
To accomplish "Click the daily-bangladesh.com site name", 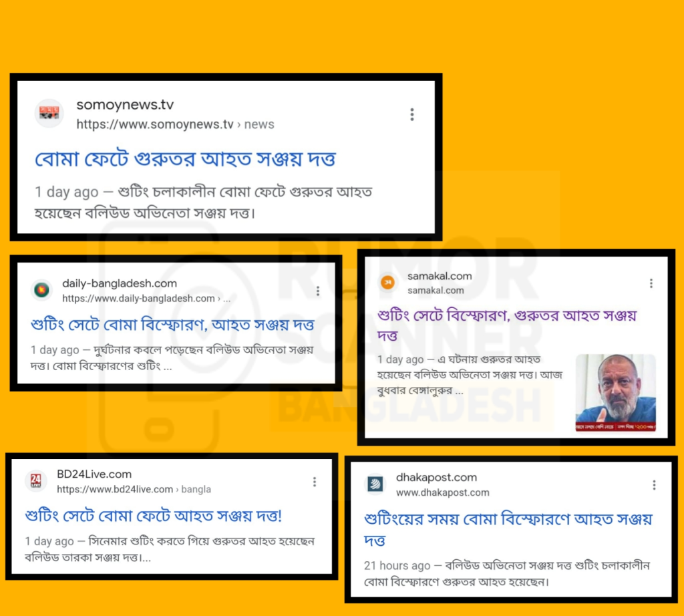I will coord(120,283).
